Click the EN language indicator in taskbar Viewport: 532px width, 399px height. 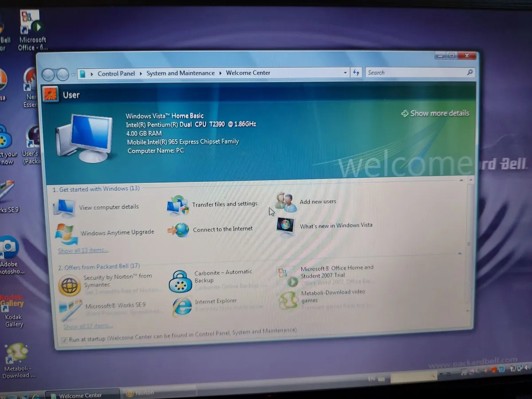click(372, 379)
